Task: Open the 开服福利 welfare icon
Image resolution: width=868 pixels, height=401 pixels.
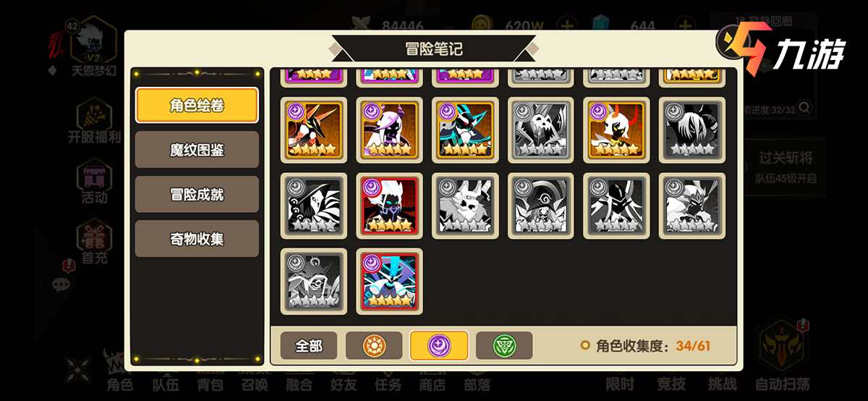Action: 94,120
